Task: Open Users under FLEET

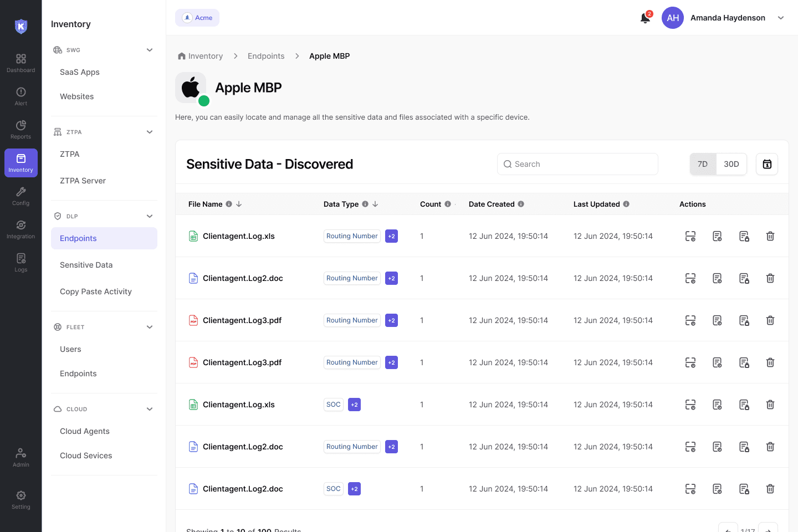Action: tap(70, 349)
